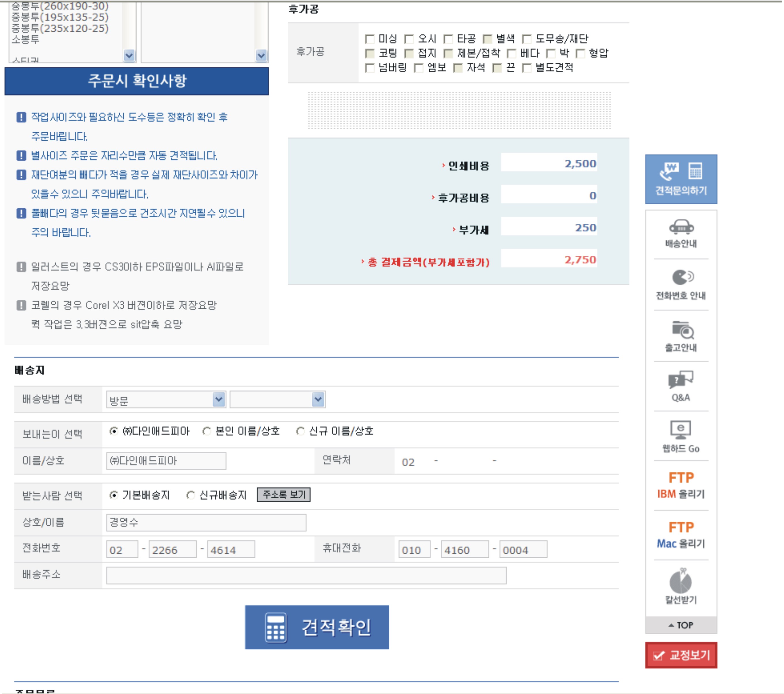
Task: Click the 배송주소 address input field
Action: click(x=306, y=575)
